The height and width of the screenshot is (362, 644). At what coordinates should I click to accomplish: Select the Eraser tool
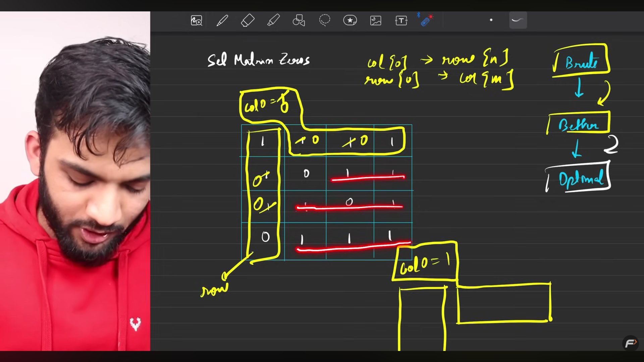point(248,21)
